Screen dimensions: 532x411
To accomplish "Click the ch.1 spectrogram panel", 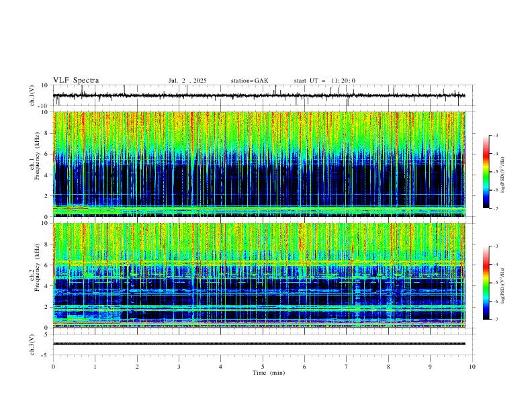I will tap(259, 164).
